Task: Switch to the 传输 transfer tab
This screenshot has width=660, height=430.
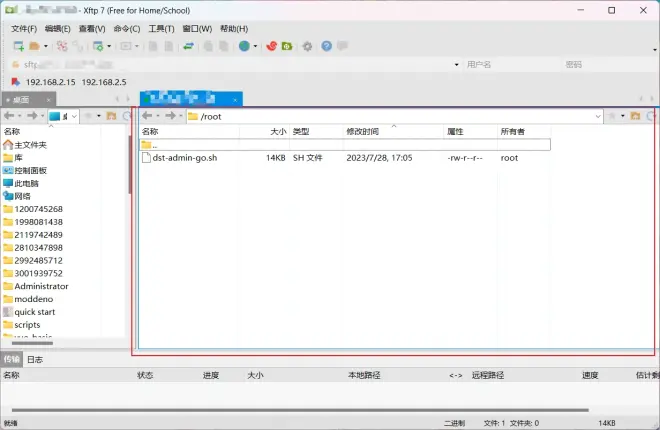Action: coord(12,359)
